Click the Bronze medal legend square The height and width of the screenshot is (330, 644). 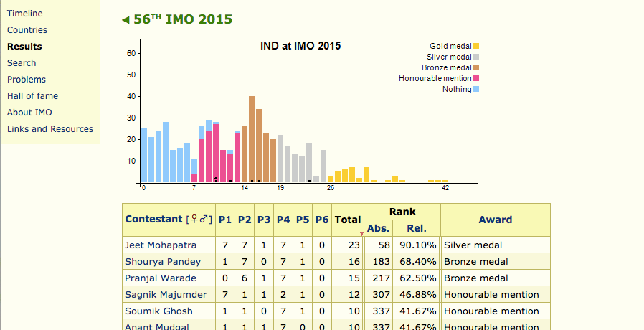tap(476, 68)
